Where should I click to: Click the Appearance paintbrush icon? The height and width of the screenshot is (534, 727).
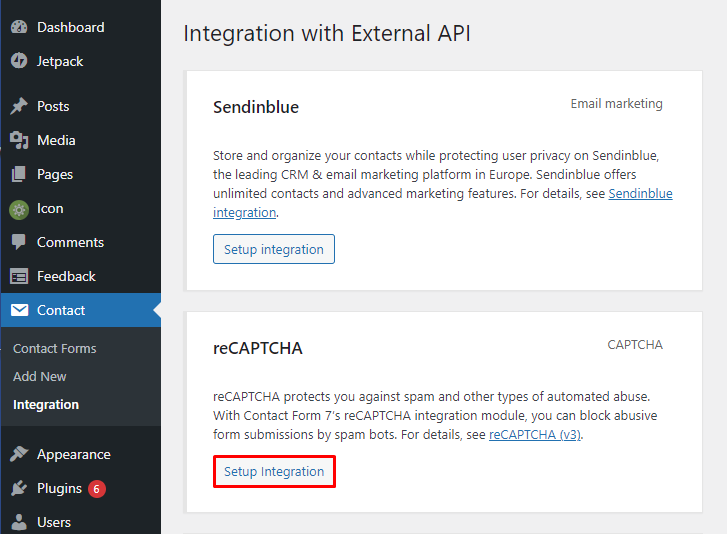click(x=19, y=454)
